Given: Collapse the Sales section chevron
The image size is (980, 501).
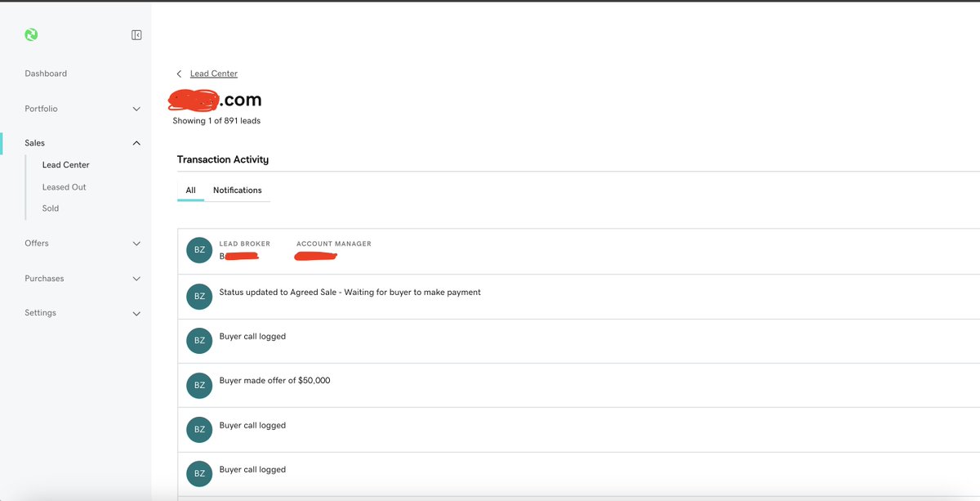Looking at the screenshot, I should 136,143.
